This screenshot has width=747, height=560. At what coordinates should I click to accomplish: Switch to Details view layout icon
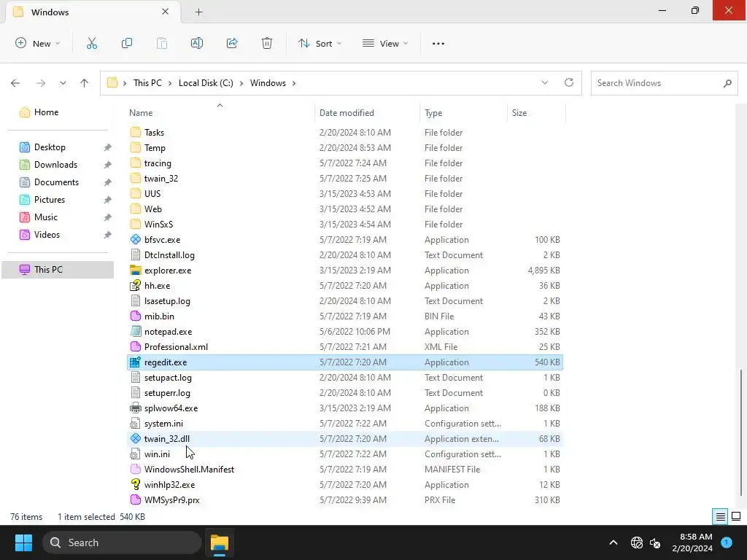[720, 517]
